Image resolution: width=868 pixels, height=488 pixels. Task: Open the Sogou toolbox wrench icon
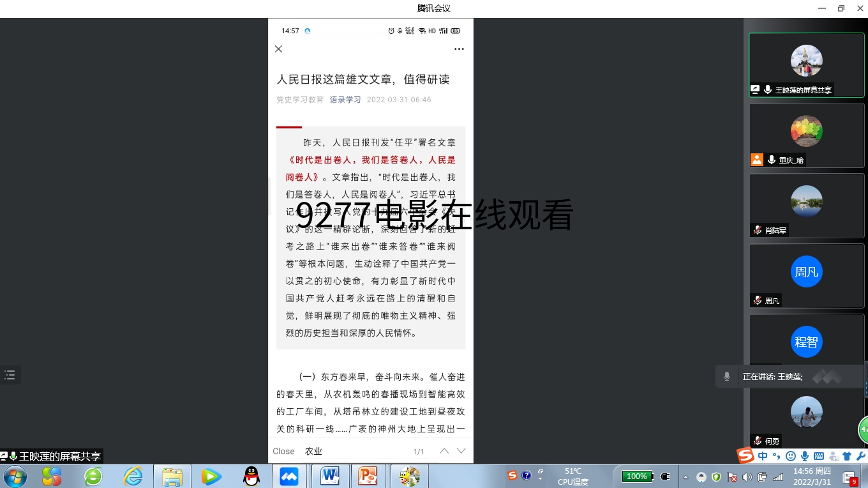click(x=860, y=456)
